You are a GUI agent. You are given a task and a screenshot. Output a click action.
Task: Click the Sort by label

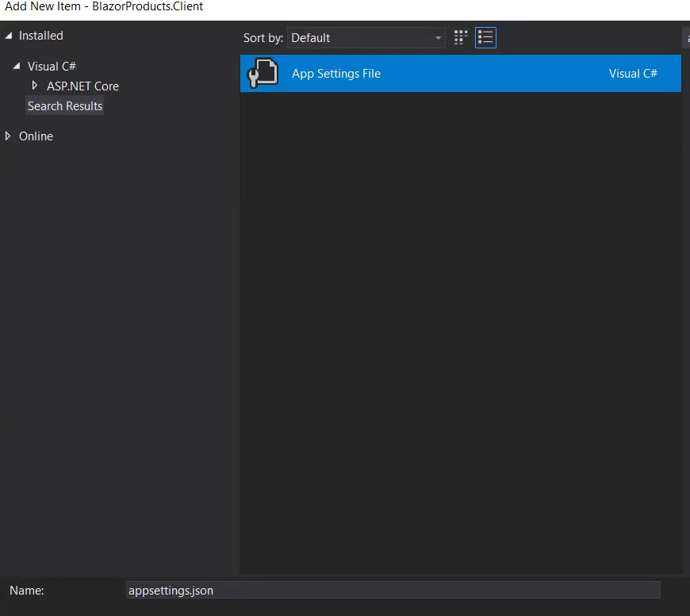pyautogui.click(x=263, y=38)
